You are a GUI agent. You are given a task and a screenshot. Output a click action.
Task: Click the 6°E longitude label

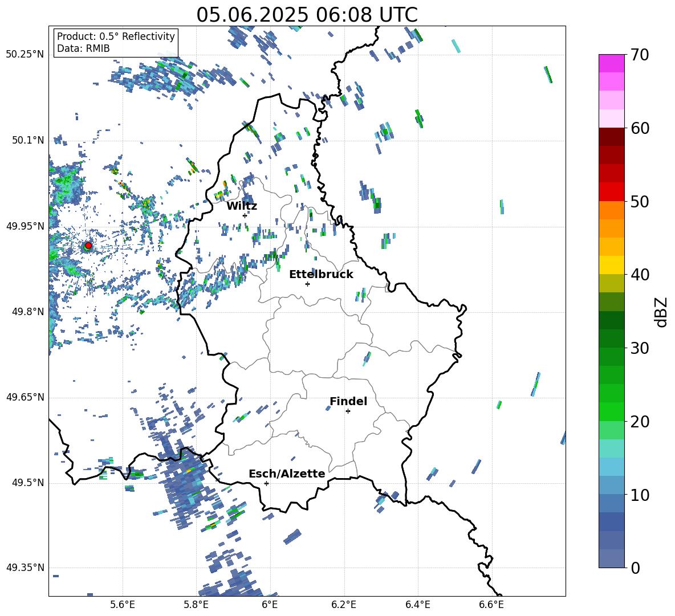point(270,605)
